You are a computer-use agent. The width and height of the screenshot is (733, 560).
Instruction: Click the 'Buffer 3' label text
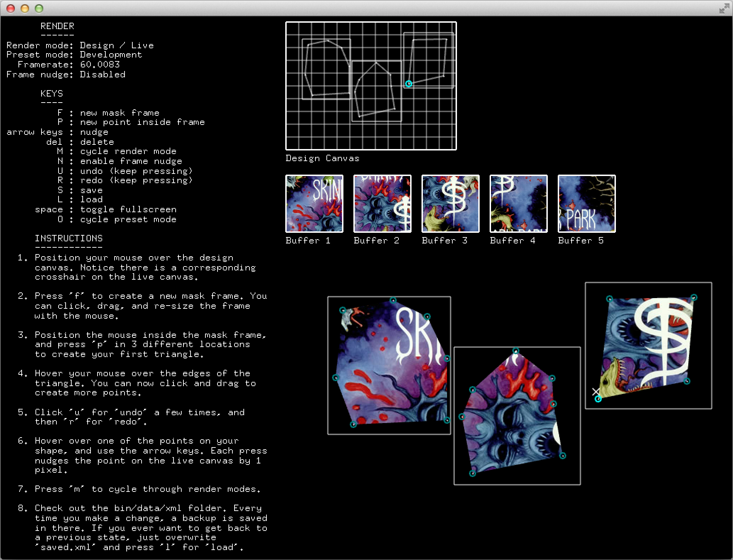pos(445,241)
